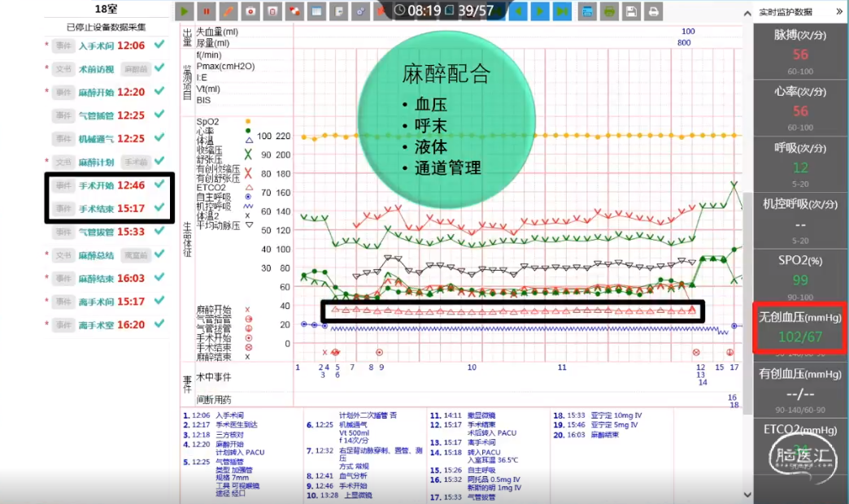Toggle checkmark for 气管拔管 15:33
Screen dimensions: 849x504
pos(159,231)
